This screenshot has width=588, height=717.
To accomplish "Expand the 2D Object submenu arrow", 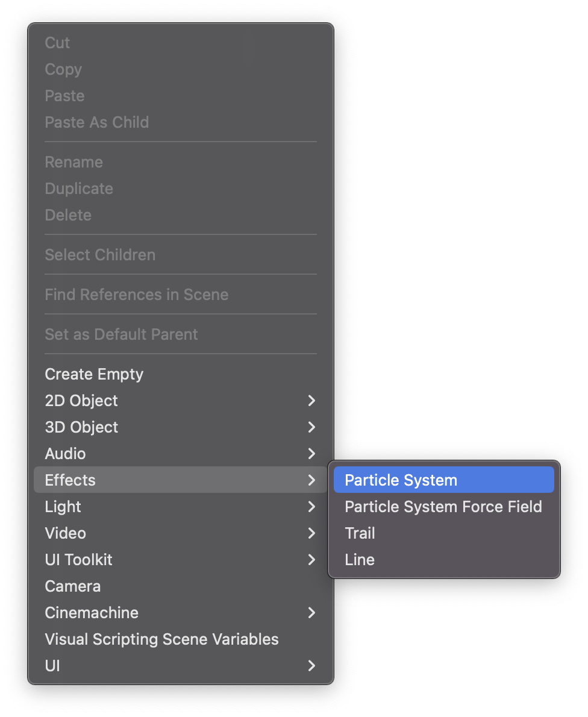I will click(x=311, y=401).
